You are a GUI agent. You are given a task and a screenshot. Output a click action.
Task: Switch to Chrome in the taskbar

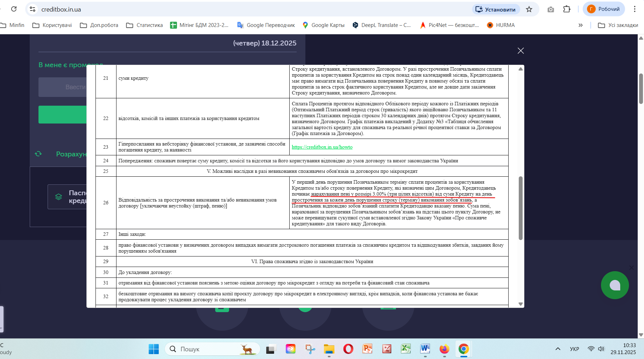[x=463, y=349]
